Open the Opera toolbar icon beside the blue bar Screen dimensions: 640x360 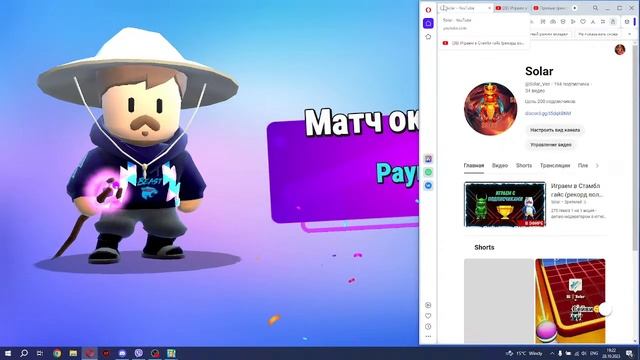point(627,22)
